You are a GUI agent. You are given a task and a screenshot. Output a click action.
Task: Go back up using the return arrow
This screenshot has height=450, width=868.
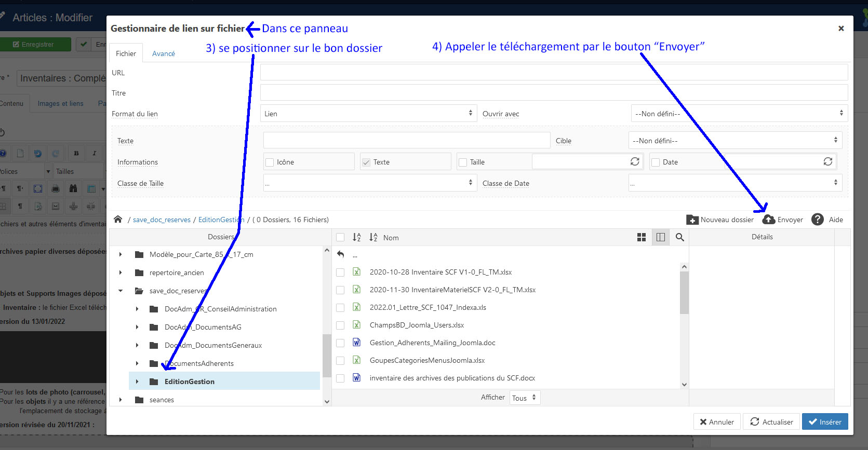point(341,254)
